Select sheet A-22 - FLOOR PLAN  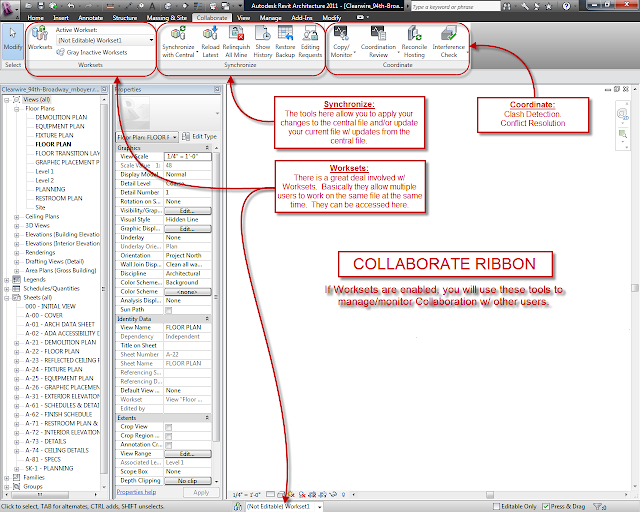point(52,351)
